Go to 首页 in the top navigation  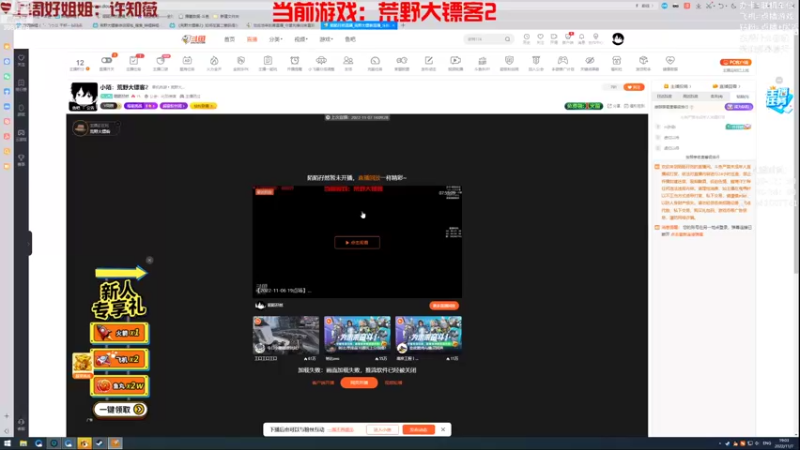tap(230, 39)
